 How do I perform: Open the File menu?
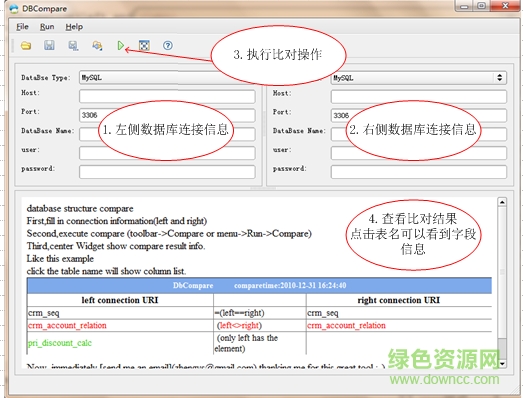[22, 27]
